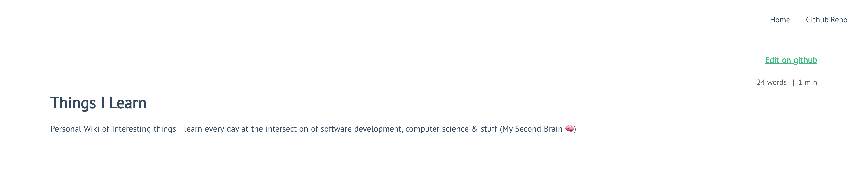The image size is (868, 176).
Task: Click the 1 min reading time label
Action: pyautogui.click(x=807, y=82)
